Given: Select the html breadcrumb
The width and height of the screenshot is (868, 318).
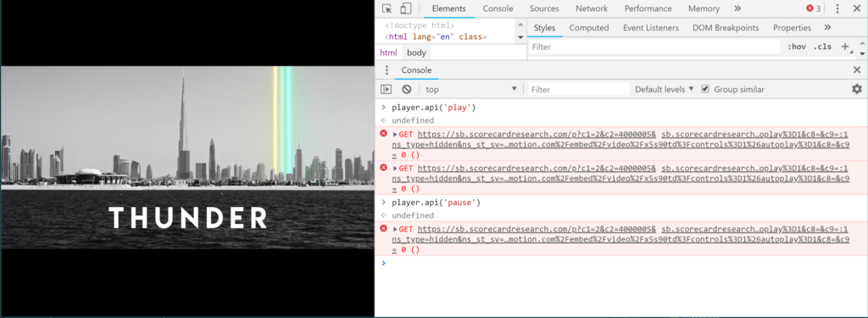Looking at the screenshot, I should click(x=388, y=53).
